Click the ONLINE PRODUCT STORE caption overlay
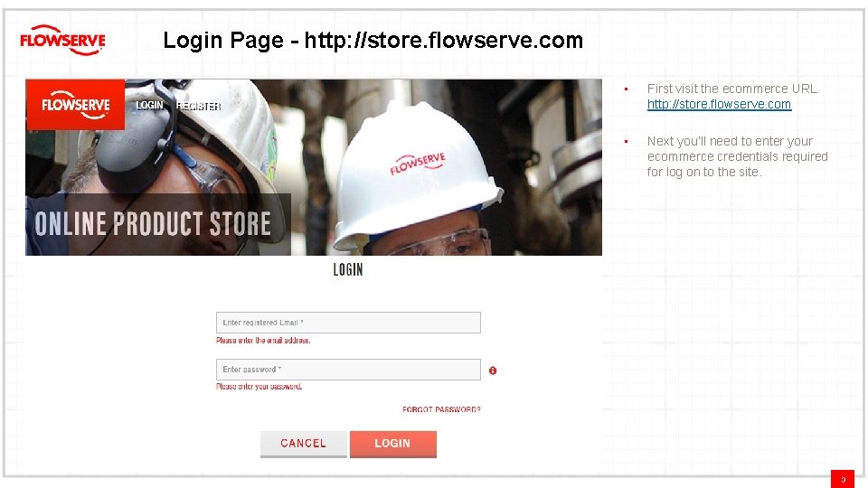The width and height of the screenshot is (868, 488). pos(158,224)
